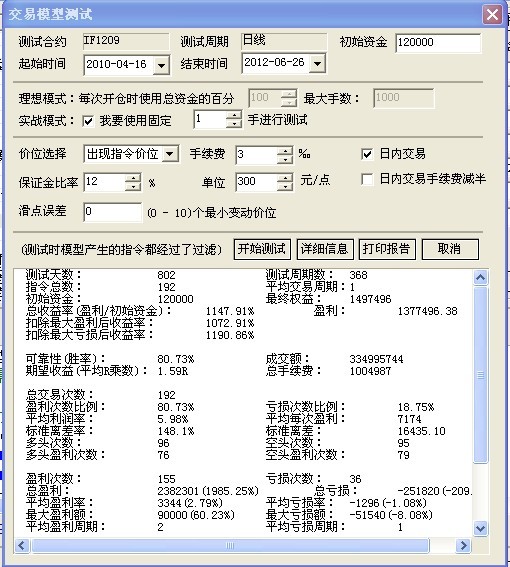Select the 最大盈利额 value 90000 (60.23%)
Viewport: 510px width, 567px height.
196,515
